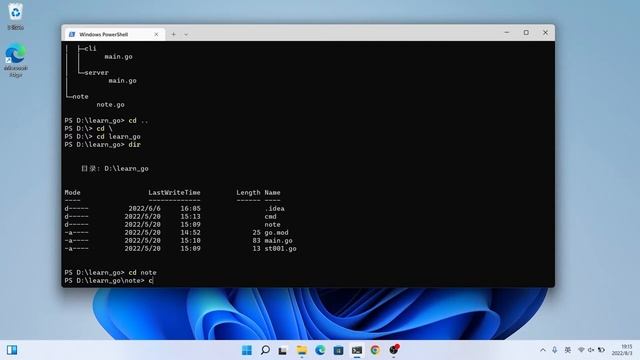Open Microsoft Edge desktop shortcut
640x360 pixels.
(x=16, y=60)
